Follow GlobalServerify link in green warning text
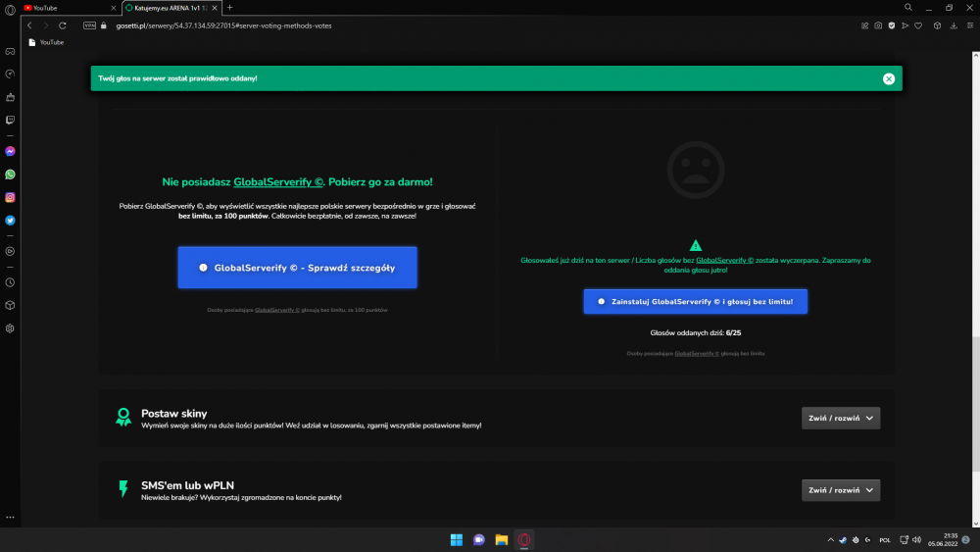The width and height of the screenshot is (980, 552). pos(724,260)
